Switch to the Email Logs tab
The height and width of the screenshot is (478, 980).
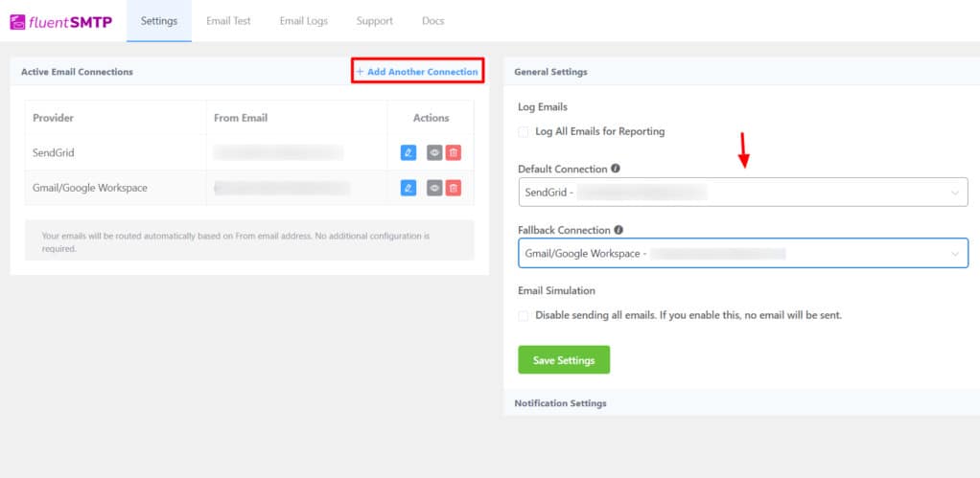point(304,21)
